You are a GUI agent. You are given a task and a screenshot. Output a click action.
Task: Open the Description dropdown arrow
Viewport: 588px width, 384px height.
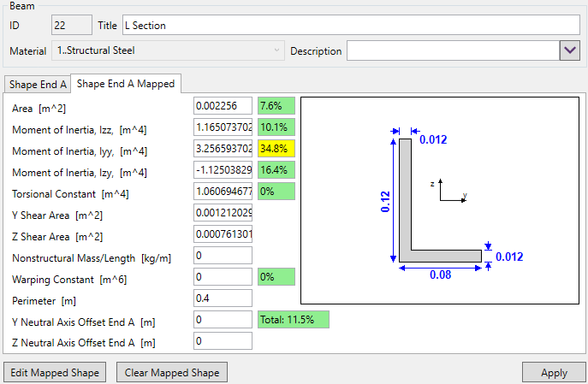(x=570, y=51)
